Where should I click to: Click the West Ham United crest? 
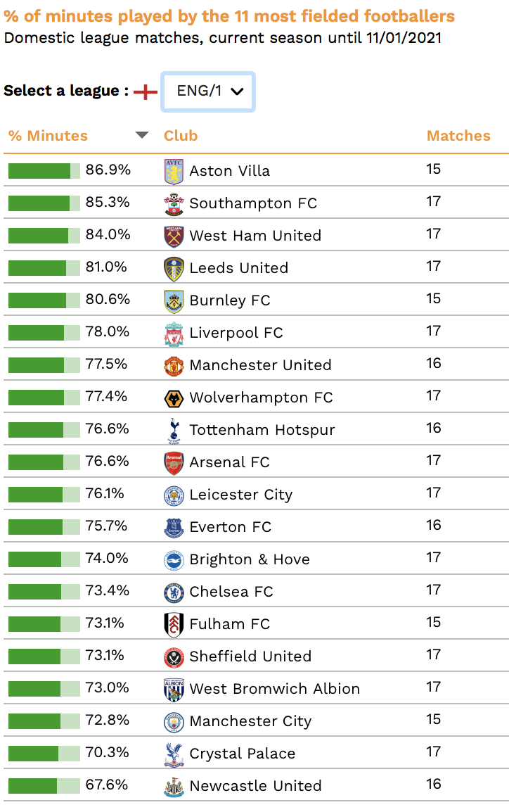pos(174,236)
